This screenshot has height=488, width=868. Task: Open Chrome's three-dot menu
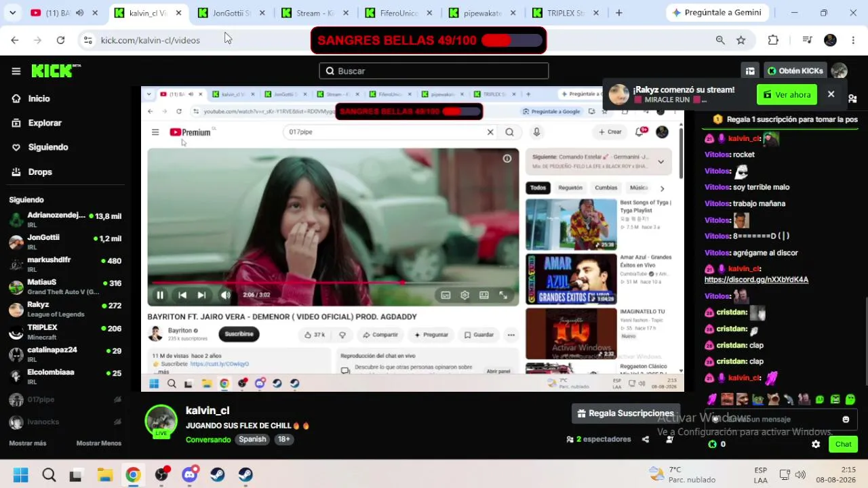click(x=853, y=40)
